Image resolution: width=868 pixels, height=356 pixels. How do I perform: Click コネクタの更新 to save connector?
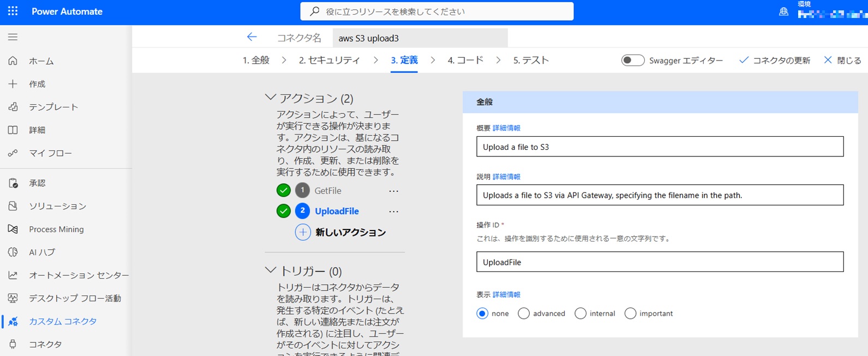(775, 61)
